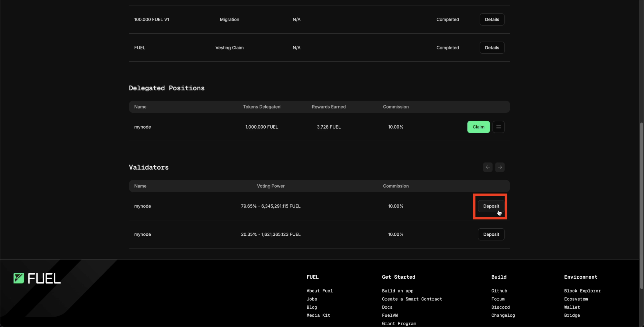
Task: Click the page vertical scrollbar
Action: [641, 205]
